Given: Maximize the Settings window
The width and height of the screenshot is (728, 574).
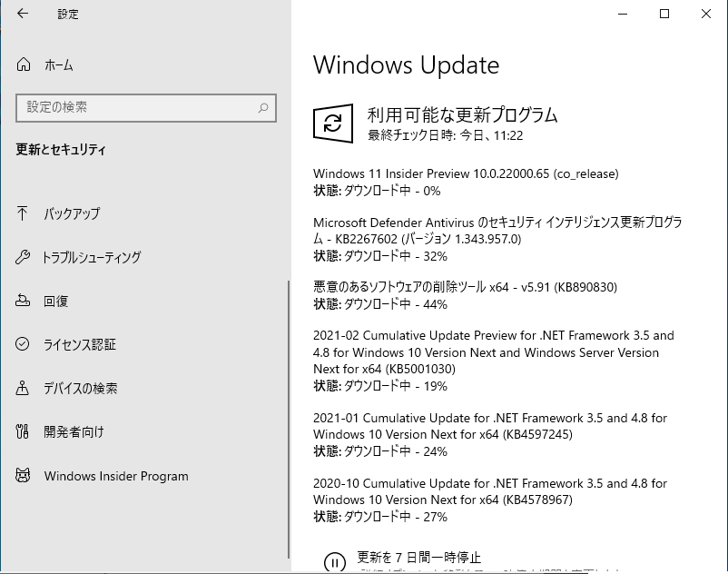Looking at the screenshot, I should [664, 14].
